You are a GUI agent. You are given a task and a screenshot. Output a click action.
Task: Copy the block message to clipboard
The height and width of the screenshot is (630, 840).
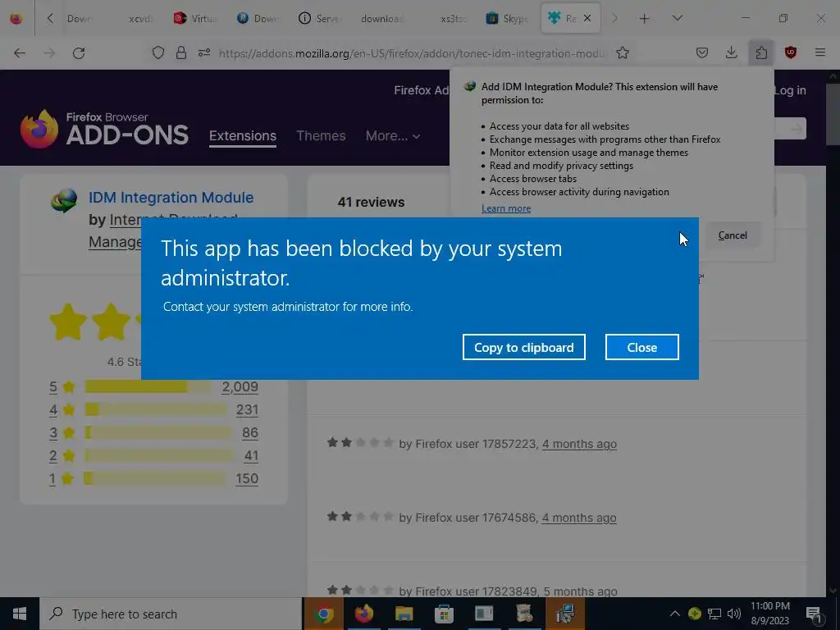523,347
